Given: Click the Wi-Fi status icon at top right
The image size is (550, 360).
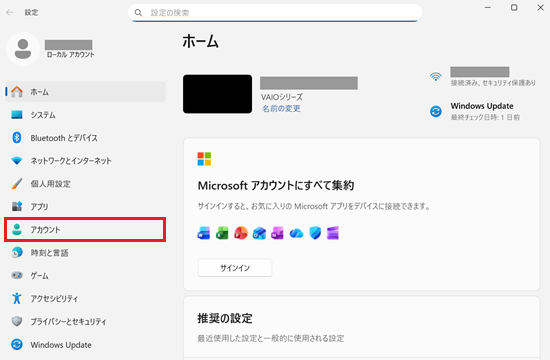Looking at the screenshot, I should click(436, 76).
